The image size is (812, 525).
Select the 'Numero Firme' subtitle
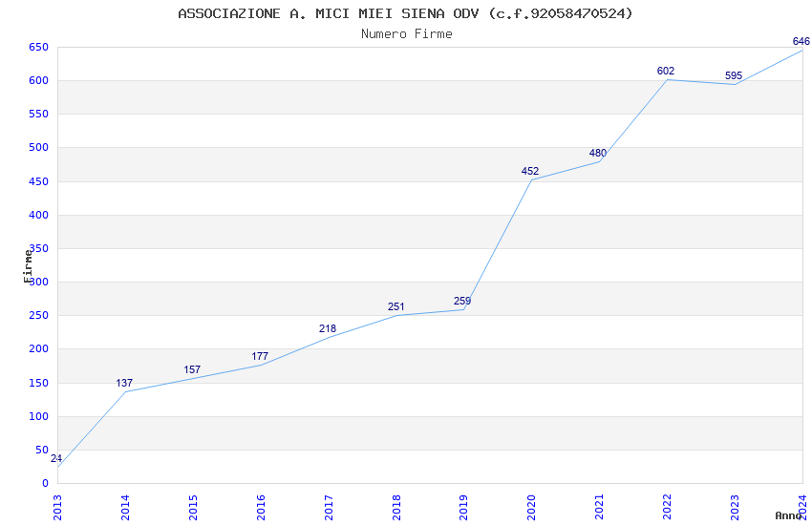pyautogui.click(x=407, y=34)
